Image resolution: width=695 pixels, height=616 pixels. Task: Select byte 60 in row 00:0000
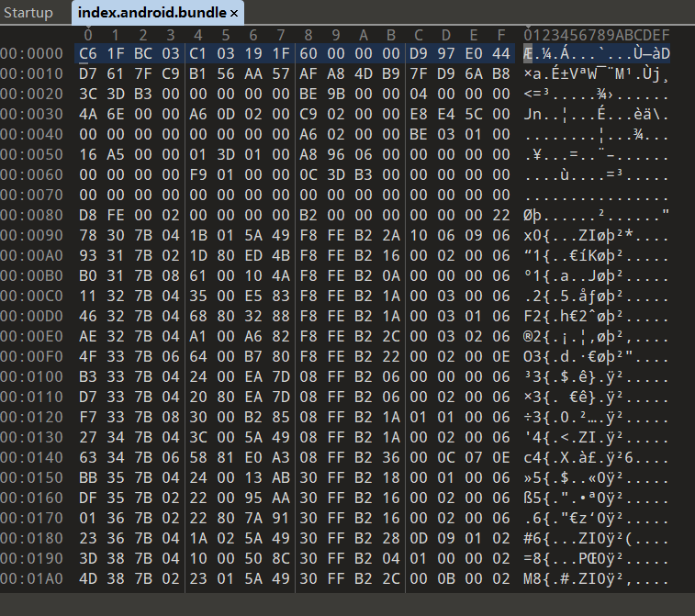click(x=308, y=53)
